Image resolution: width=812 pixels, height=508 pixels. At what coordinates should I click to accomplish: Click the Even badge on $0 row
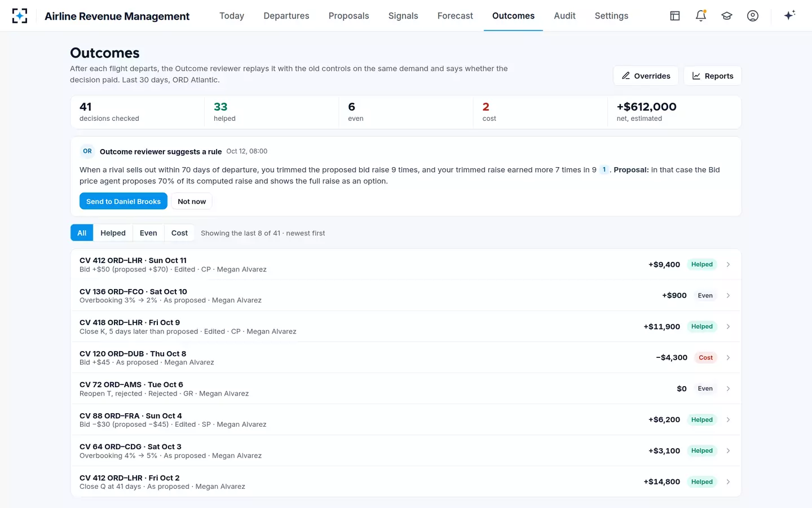pos(705,388)
